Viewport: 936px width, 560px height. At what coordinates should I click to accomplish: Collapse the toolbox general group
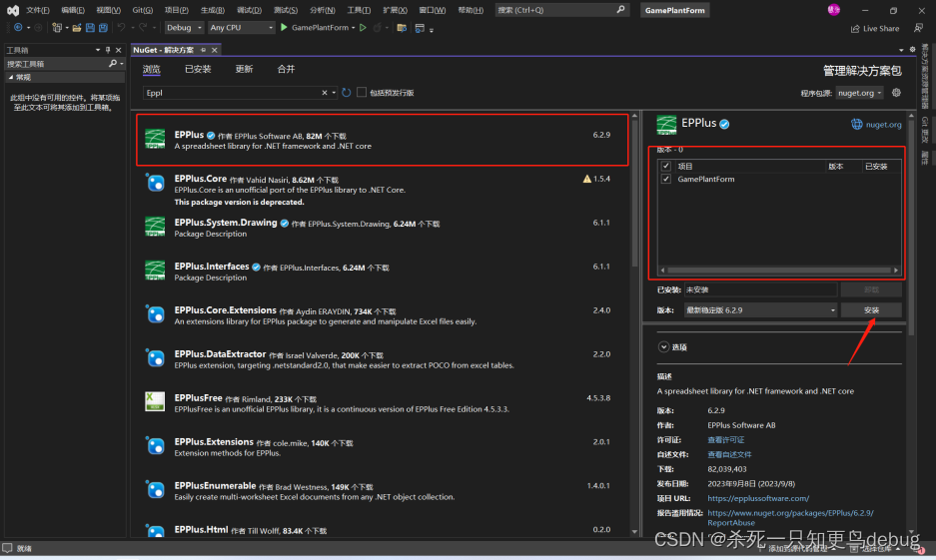click(x=11, y=77)
